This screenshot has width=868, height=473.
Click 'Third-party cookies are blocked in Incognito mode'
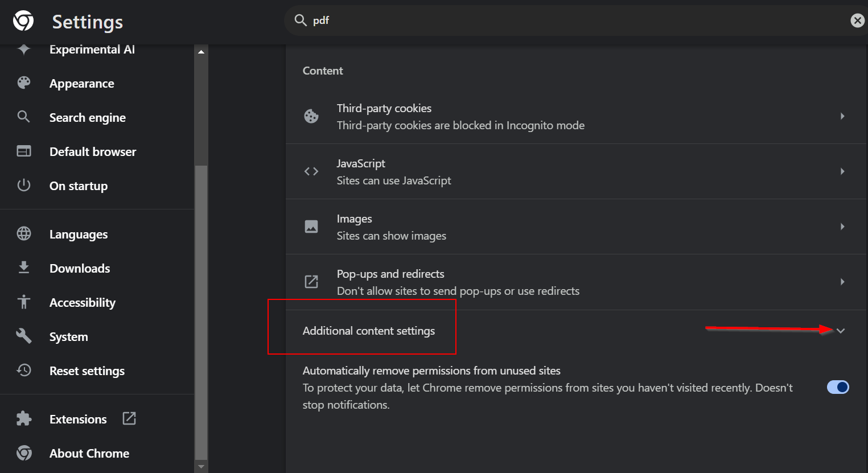coord(460,125)
